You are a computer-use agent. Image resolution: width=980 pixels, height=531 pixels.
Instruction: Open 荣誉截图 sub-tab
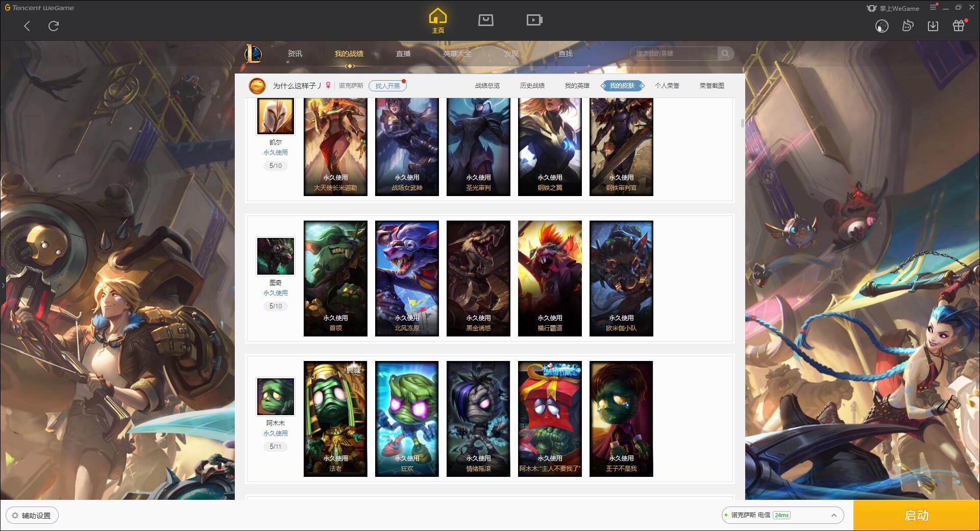point(712,86)
